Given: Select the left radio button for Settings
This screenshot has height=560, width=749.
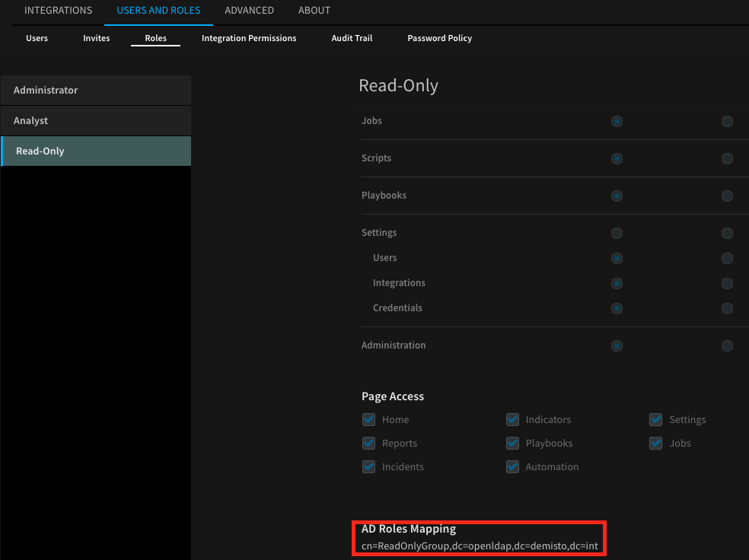Looking at the screenshot, I should (617, 234).
